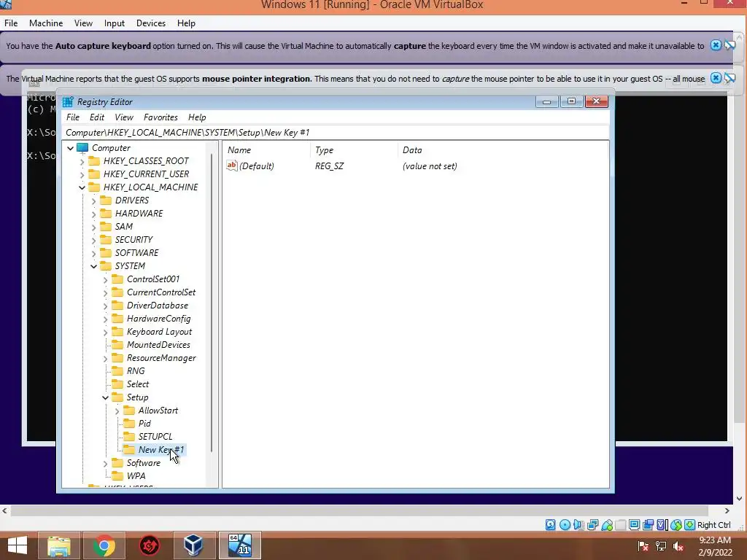The width and height of the screenshot is (747, 560).
Task: Open VirtualBox Manager cube icon on taskbar
Action: pyautogui.click(x=194, y=545)
